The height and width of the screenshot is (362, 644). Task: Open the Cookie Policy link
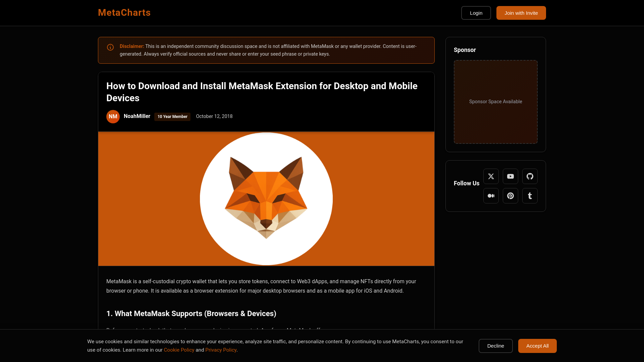click(179, 350)
